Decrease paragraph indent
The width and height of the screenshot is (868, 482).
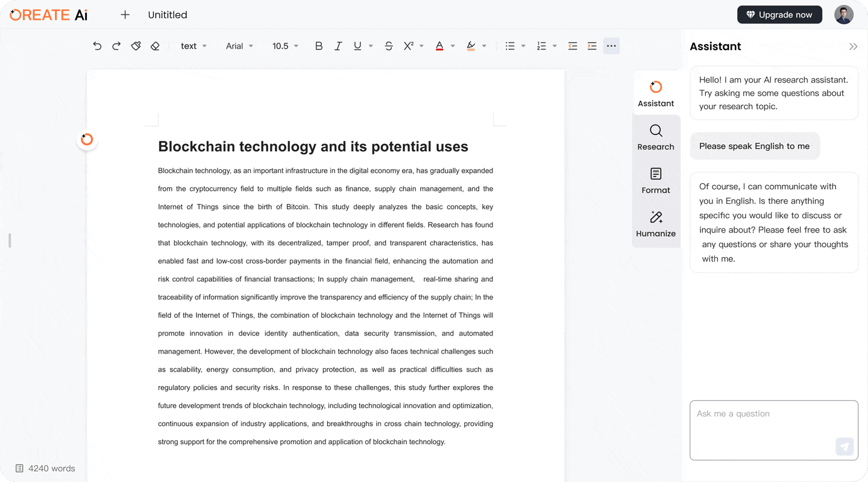pyautogui.click(x=573, y=46)
